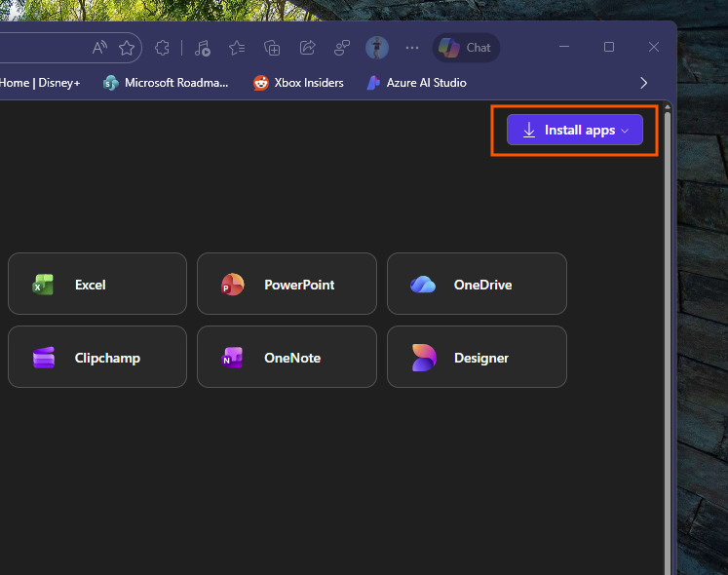Click the Read aloud icon in address bar
Viewport: 728px width, 575px height.
[x=99, y=48]
